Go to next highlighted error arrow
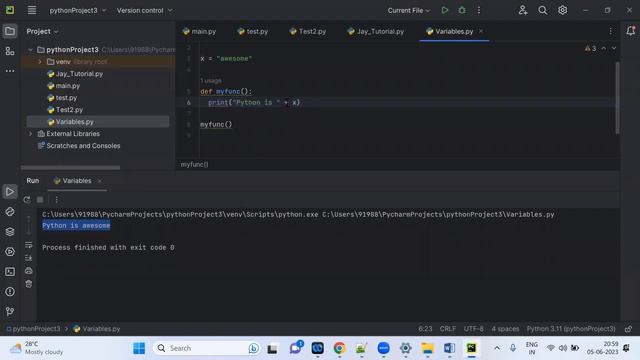Image resolution: width=640 pixels, height=360 pixels. pyautogui.click(x=613, y=48)
